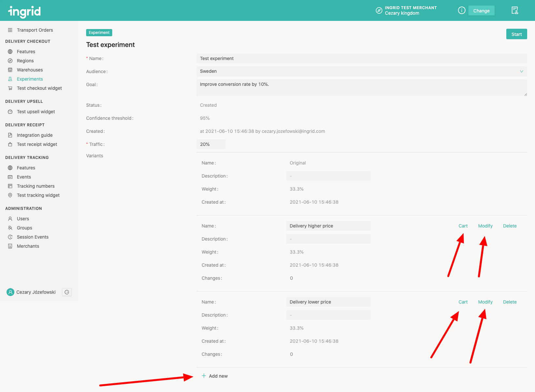Open the Sweden audience select box

pos(359,71)
